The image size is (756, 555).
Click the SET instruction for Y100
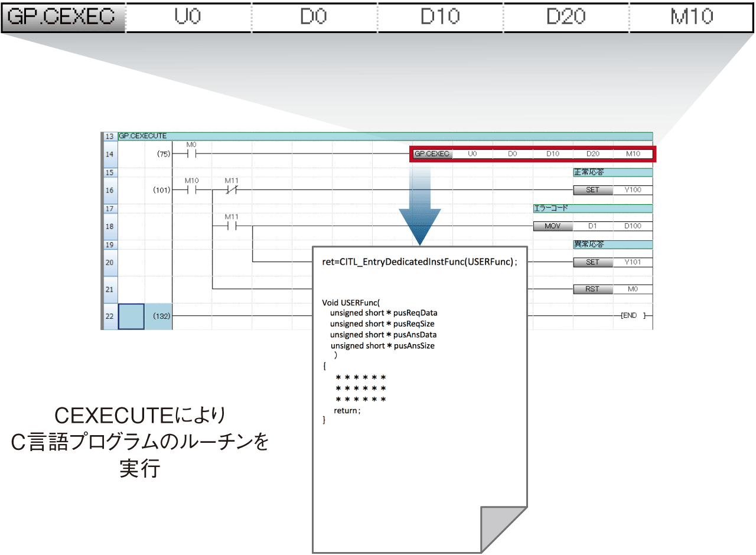tap(592, 190)
